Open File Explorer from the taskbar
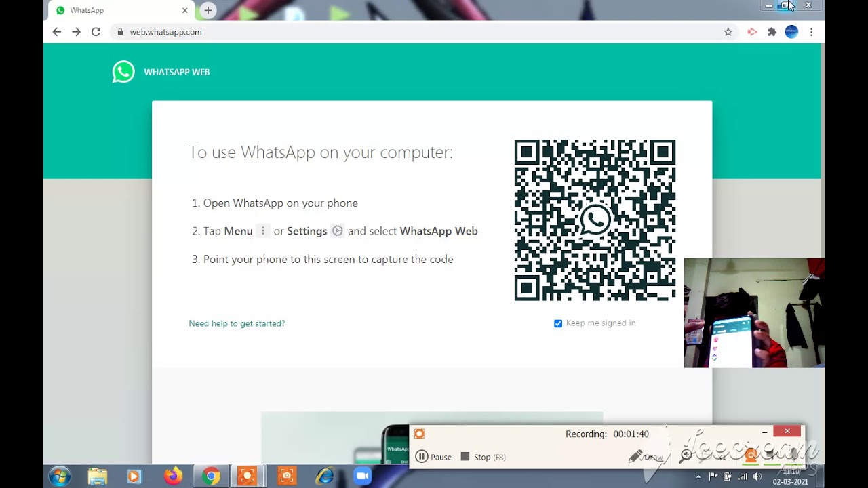This screenshot has height=488, width=868. pyautogui.click(x=97, y=476)
